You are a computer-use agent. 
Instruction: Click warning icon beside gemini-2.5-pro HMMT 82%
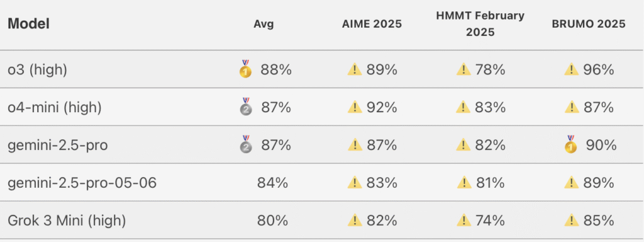pyautogui.click(x=464, y=146)
